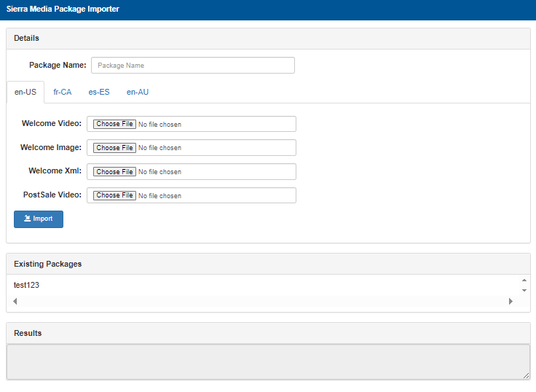Image resolution: width=536 pixels, height=392 pixels.
Task: Click the down arrow of packages scrollbar
Action: [524, 291]
